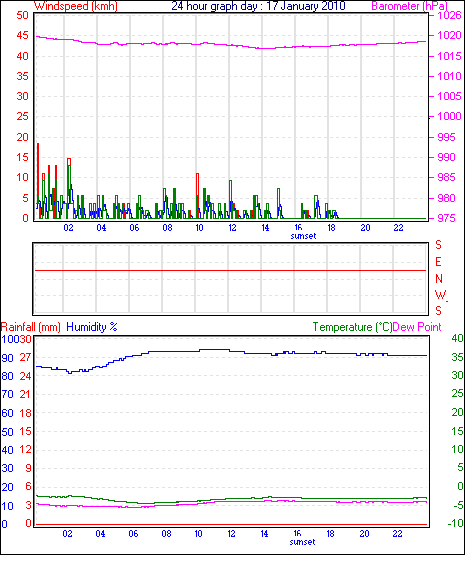
Task: Click humidity axis value 70
Action: (x=8, y=395)
